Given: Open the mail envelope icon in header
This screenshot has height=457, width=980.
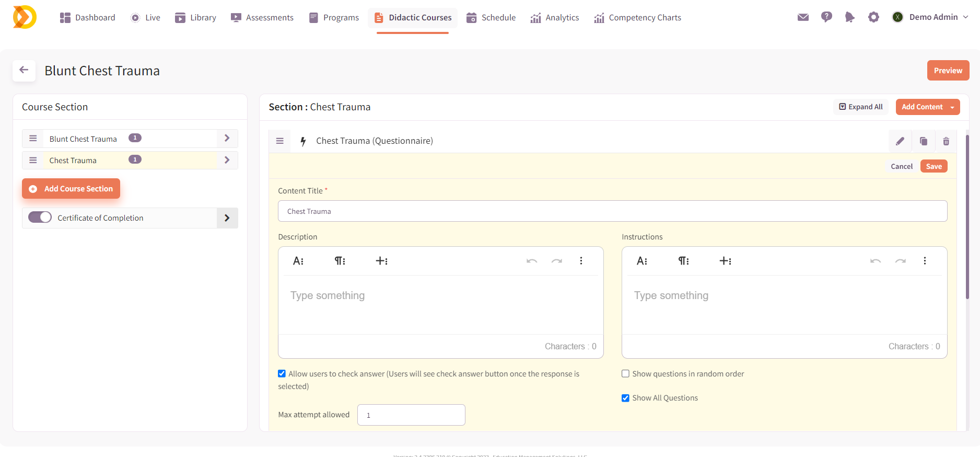Looking at the screenshot, I should pyautogui.click(x=803, y=17).
